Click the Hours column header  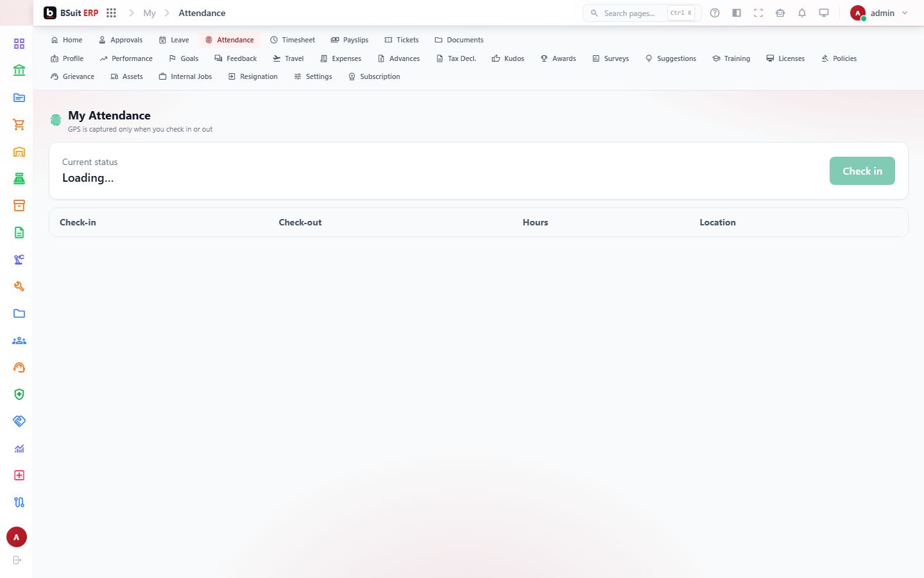pyautogui.click(x=535, y=222)
